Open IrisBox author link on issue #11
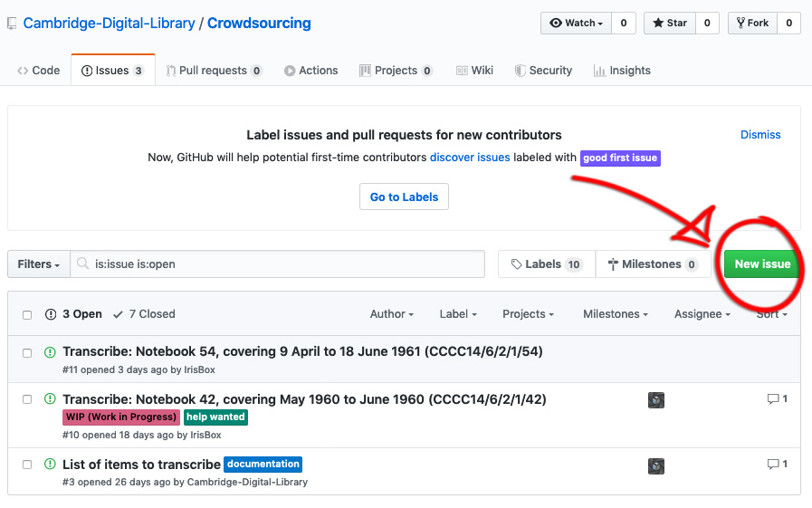The image size is (812, 508). 199,369
